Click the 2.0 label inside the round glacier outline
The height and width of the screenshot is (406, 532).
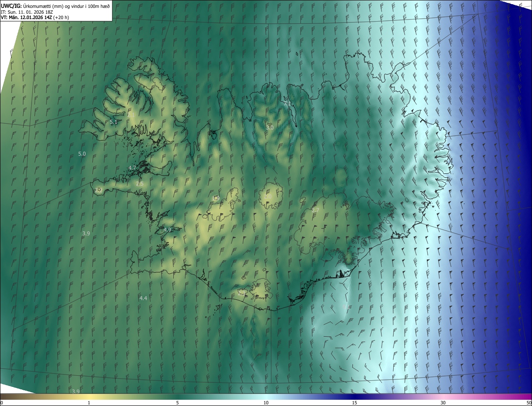[x=268, y=197]
